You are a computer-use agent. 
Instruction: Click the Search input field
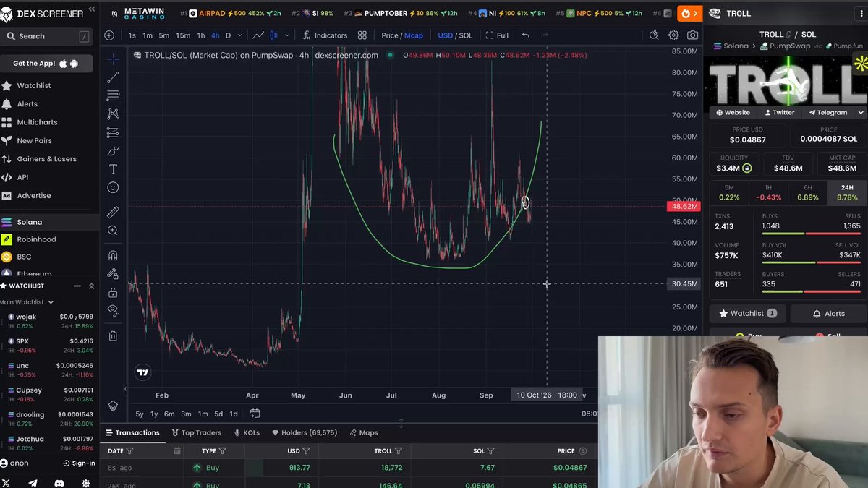click(x=46, y=36)
